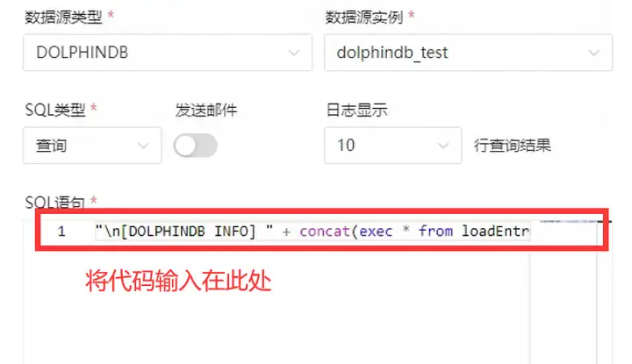Screen dimensions: 632x364
Task: Click the 行查询结果 text
Action: pyautogui.click(x=513, y=146)
